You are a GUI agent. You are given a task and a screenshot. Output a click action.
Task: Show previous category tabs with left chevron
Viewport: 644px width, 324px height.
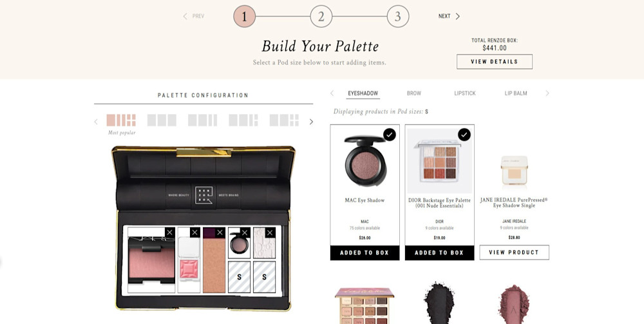(x=332, y=93)
